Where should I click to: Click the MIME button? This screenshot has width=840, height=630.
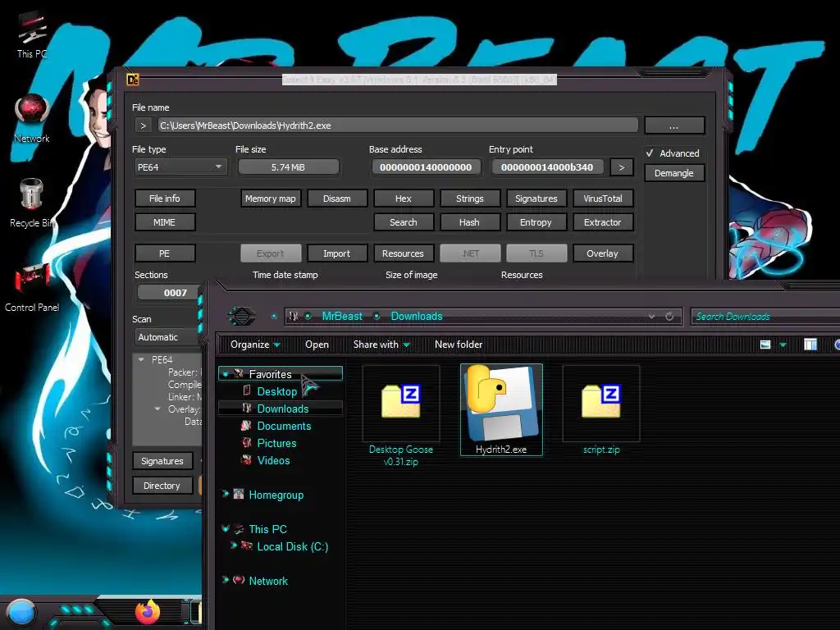[x=164, y=222]
